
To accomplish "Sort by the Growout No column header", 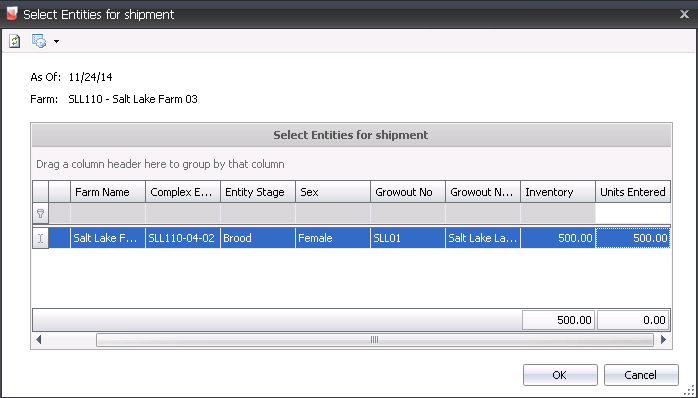I will tap(408, 192).
